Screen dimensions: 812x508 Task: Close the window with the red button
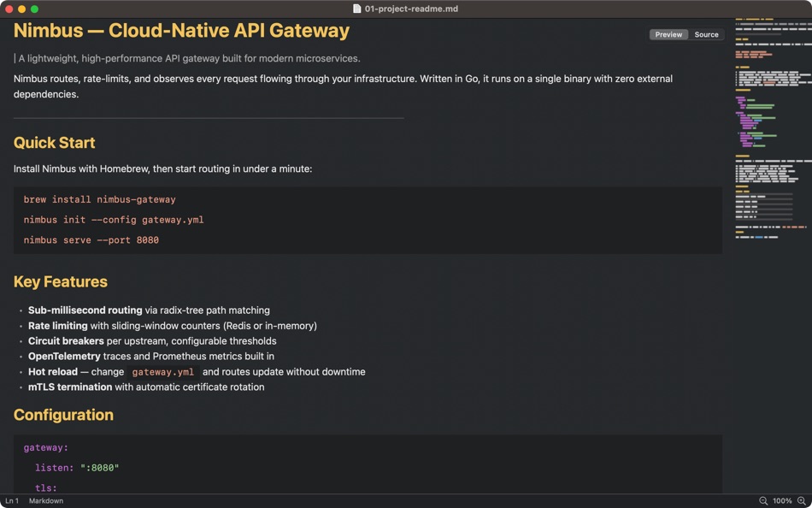[x=9, y=9]
